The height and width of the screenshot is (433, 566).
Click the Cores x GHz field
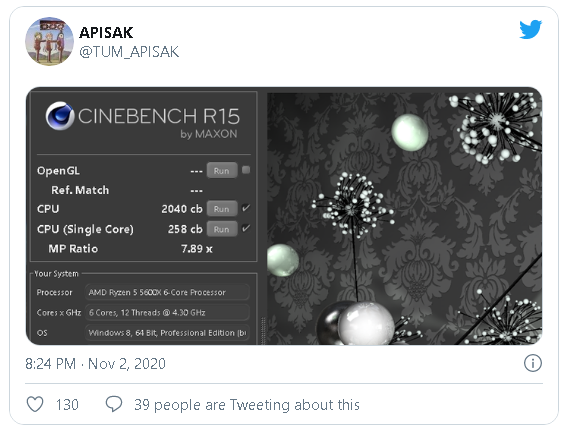click(x=167, y=312)
